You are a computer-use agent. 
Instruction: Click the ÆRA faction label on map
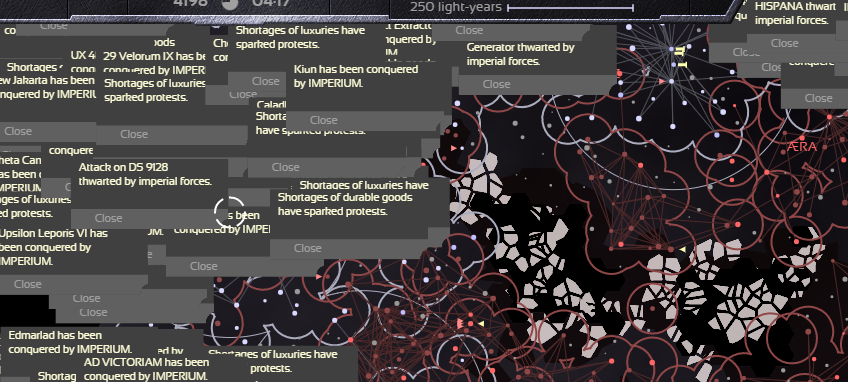pos(801,147)
